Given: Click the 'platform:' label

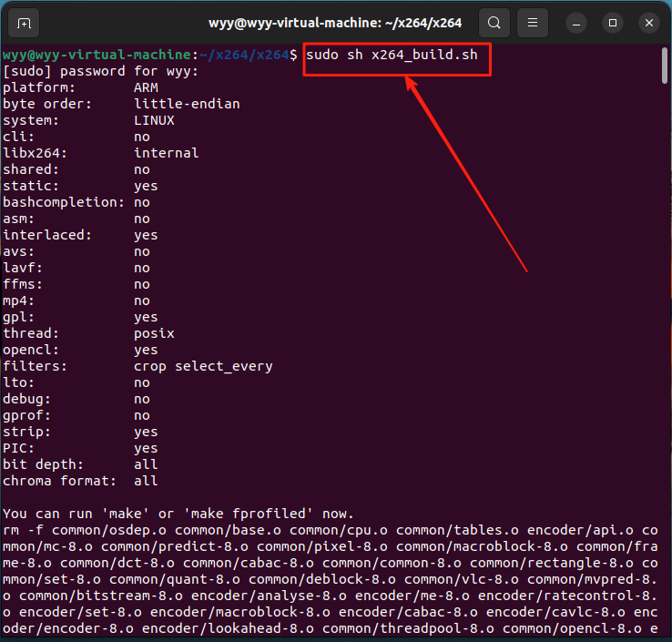Looking at the screenshot, I should [x=39, y=87].
